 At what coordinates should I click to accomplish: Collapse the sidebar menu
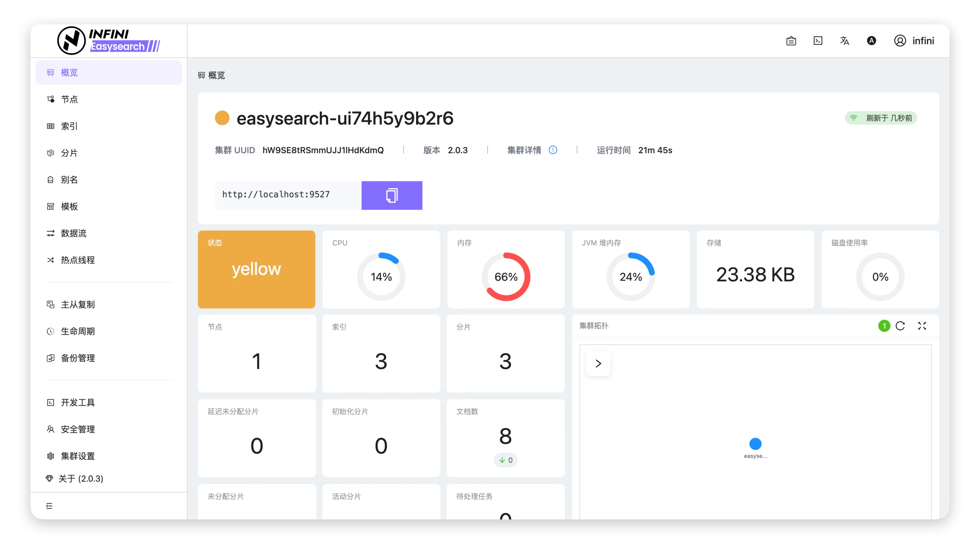[x=49, y=506]
